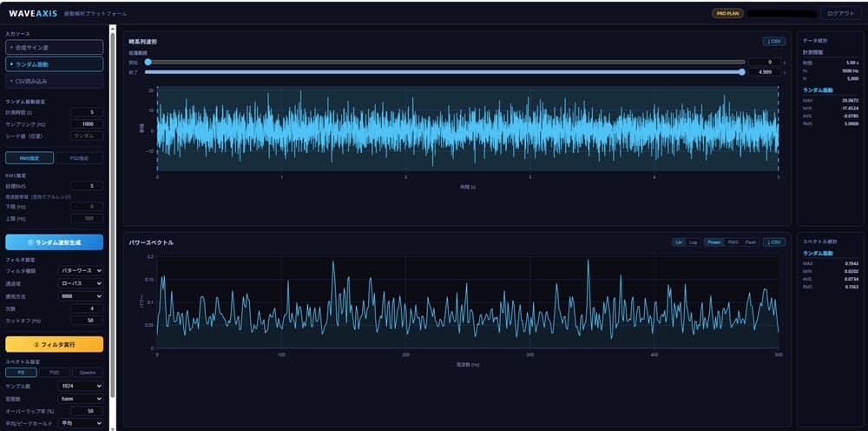Screen dimensions: 868x431
Task: Open the サンプル数 1024 dropdown
Action: coord(80,386)
